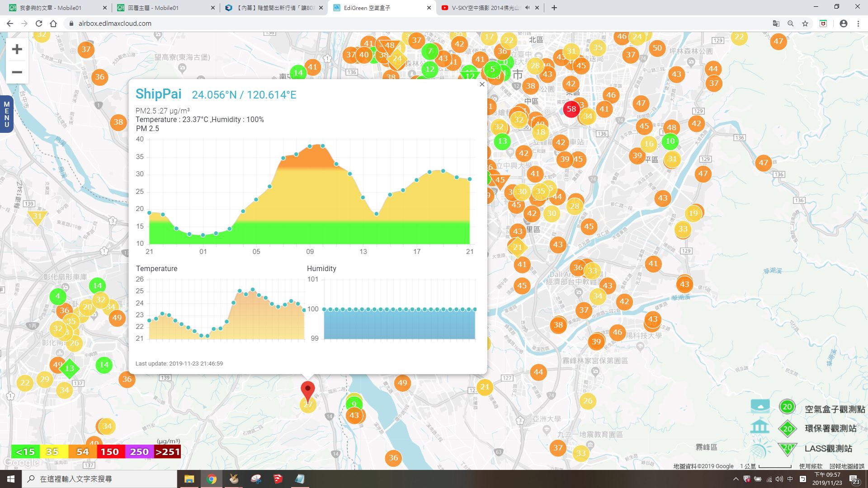Close the ShipPai info popup

[x=482, y=84]
